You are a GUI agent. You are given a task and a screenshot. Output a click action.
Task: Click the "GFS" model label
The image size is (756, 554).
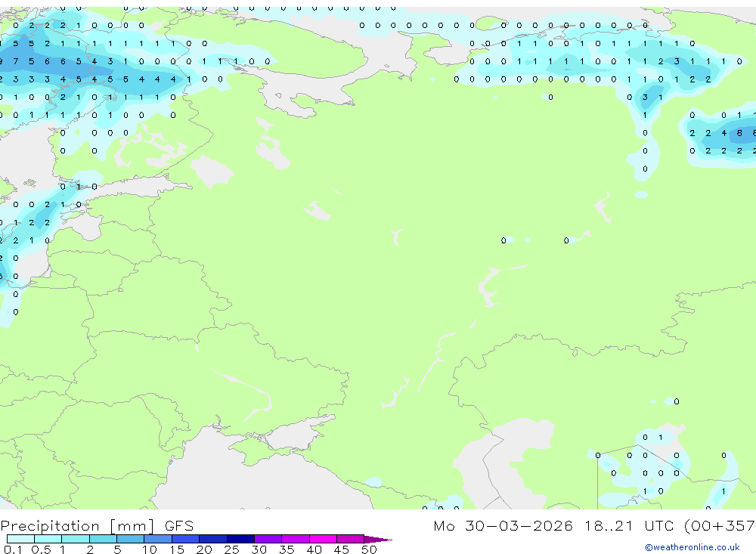[179, 526]
